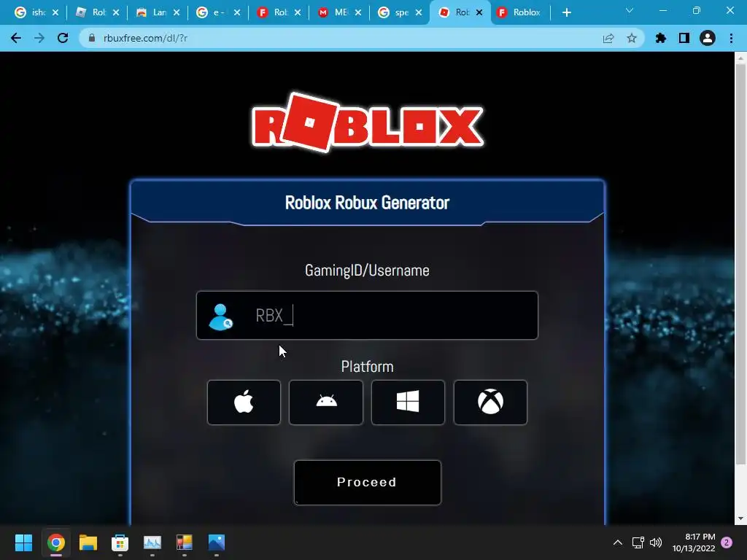Click the volume speaker icon
747x560 pixels.
coord(656,542)
